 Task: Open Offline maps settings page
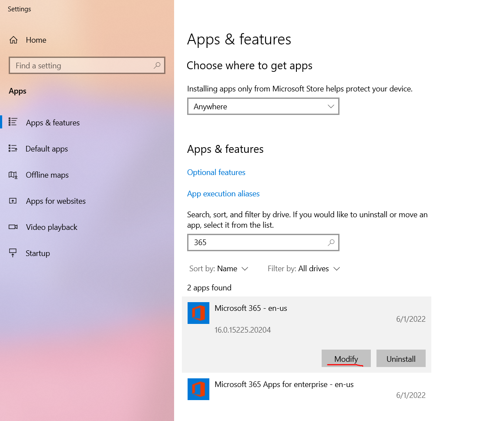click(47, 175)
